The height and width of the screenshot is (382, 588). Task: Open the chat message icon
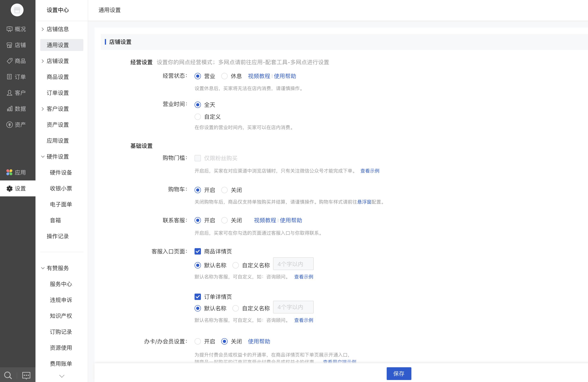click(26, 375)
